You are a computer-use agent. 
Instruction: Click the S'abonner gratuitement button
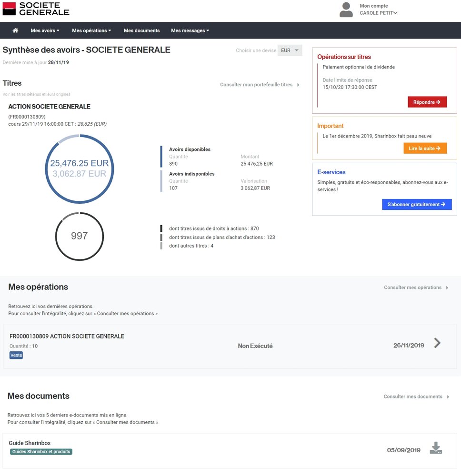coord(416,204)
